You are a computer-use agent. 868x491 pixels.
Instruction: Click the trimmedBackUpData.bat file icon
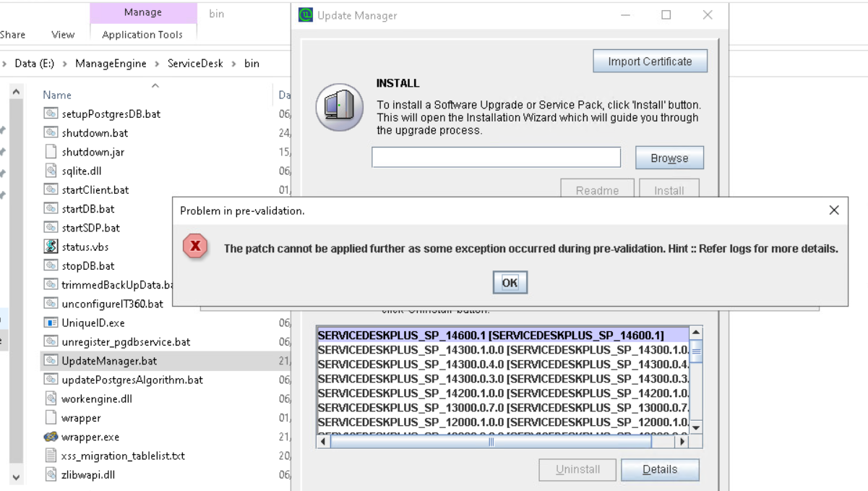click(x=51, y=285)
